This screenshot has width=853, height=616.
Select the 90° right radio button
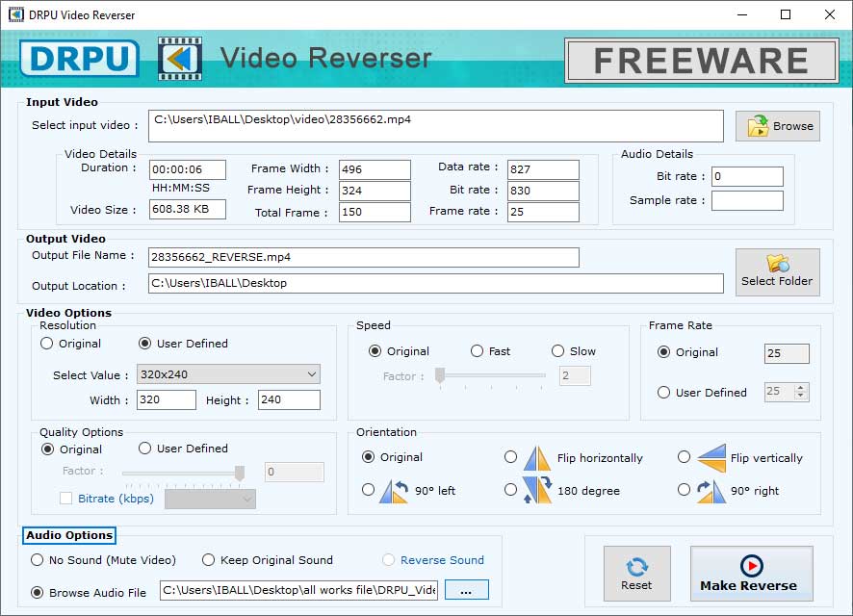tap(684, 490)
